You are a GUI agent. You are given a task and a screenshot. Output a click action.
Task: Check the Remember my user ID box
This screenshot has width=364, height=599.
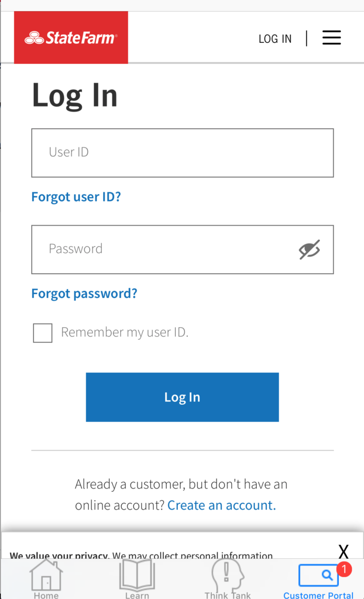[x=43, y=333]
